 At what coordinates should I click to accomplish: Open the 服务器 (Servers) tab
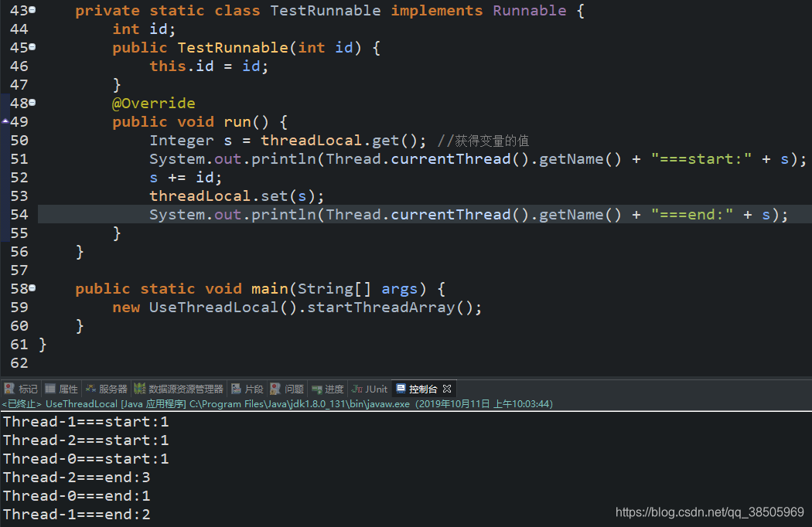[107, 389]
